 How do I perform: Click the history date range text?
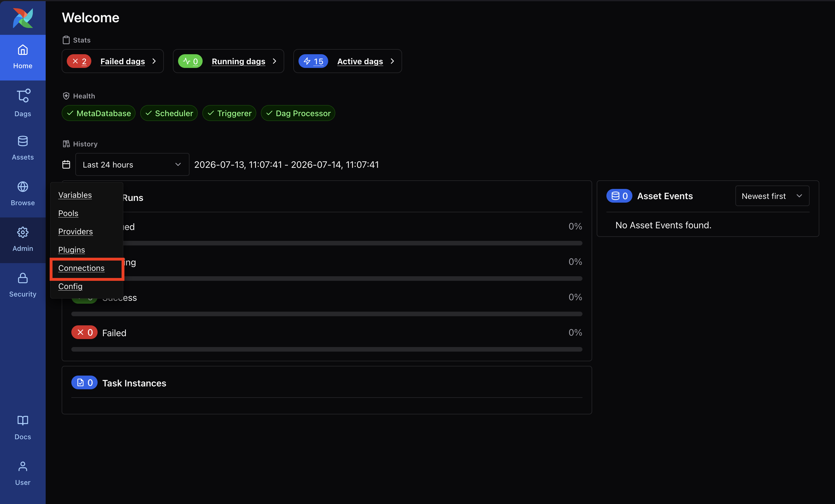[x=286, y=165]
